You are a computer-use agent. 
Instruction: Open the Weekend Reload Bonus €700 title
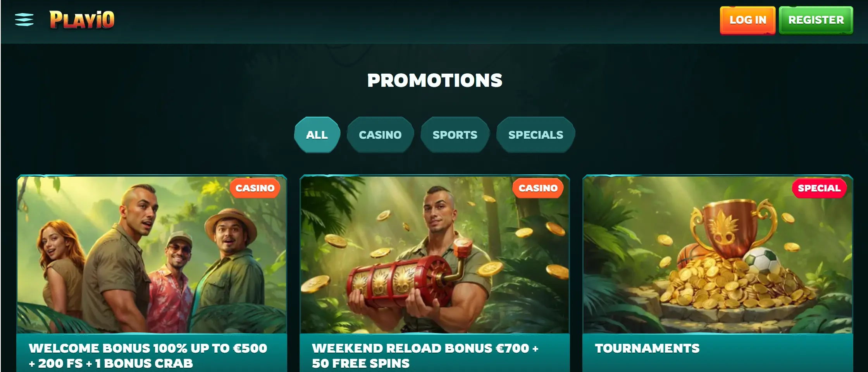tap(425, 356)
